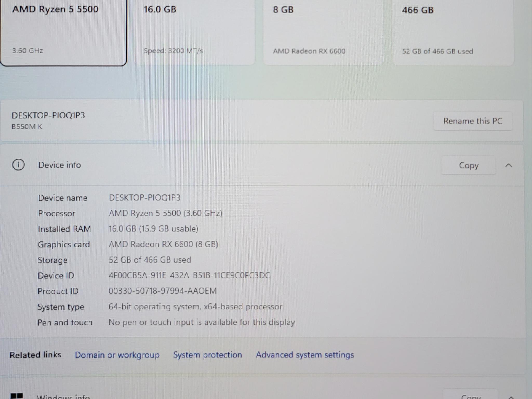
Task: Click the System type value 64-bit operating system
Action: click(195, 307)
